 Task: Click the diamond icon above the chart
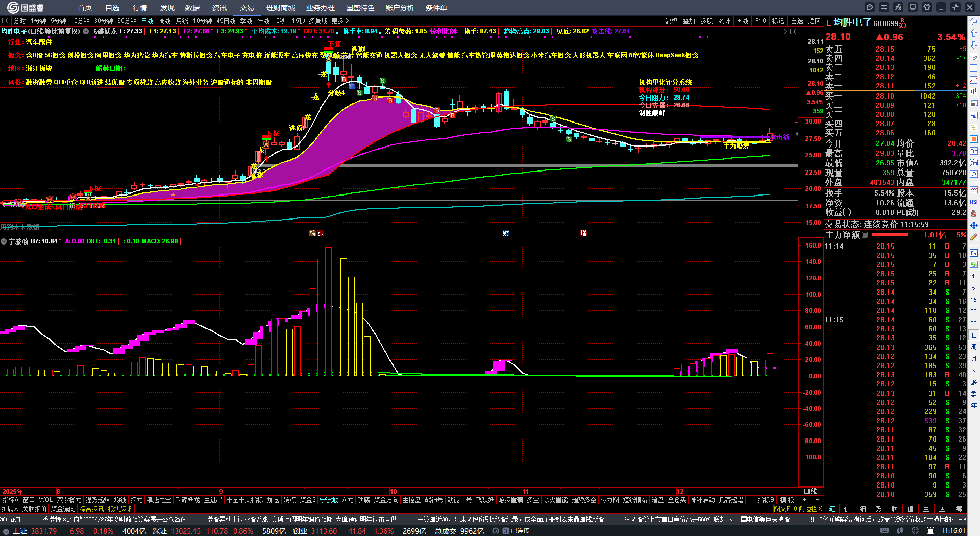pyautogui.click(x=784, y=32)
